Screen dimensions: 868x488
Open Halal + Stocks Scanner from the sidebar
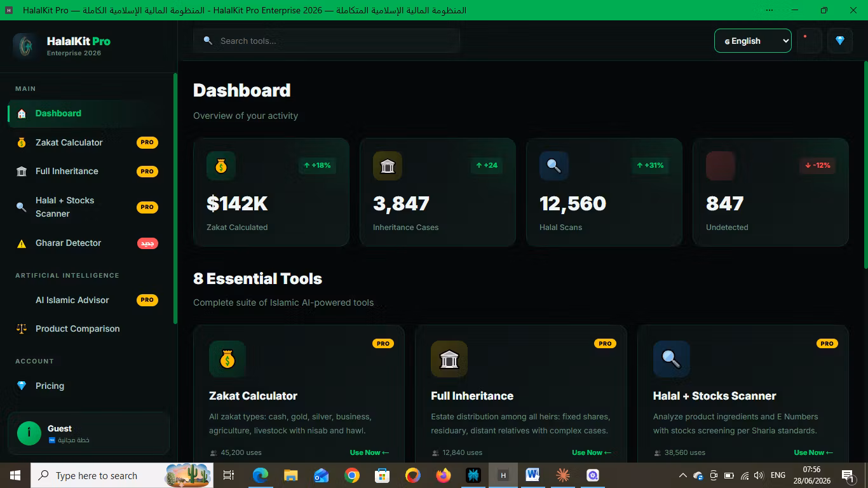click(87, 207)
